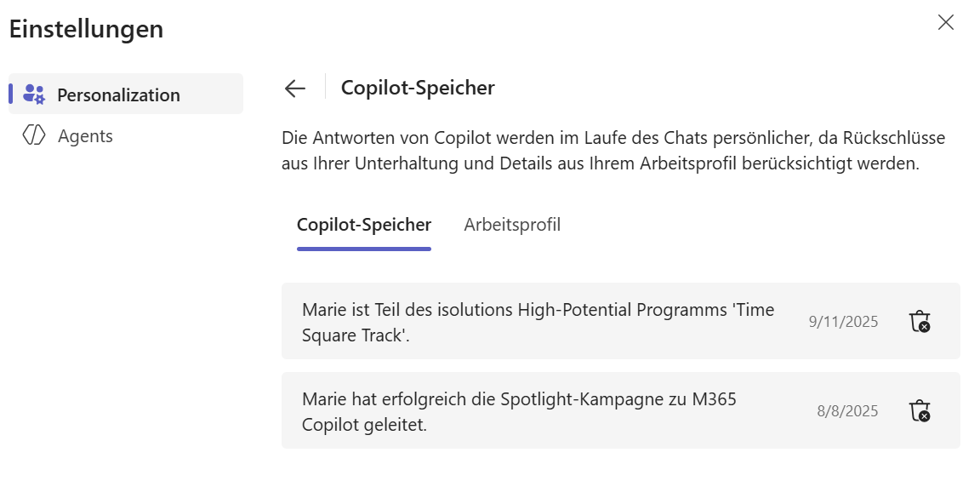This screenshot has width=980, height=504.
Task: Close the Einstellungen dialog
Action: coord(945,23)
